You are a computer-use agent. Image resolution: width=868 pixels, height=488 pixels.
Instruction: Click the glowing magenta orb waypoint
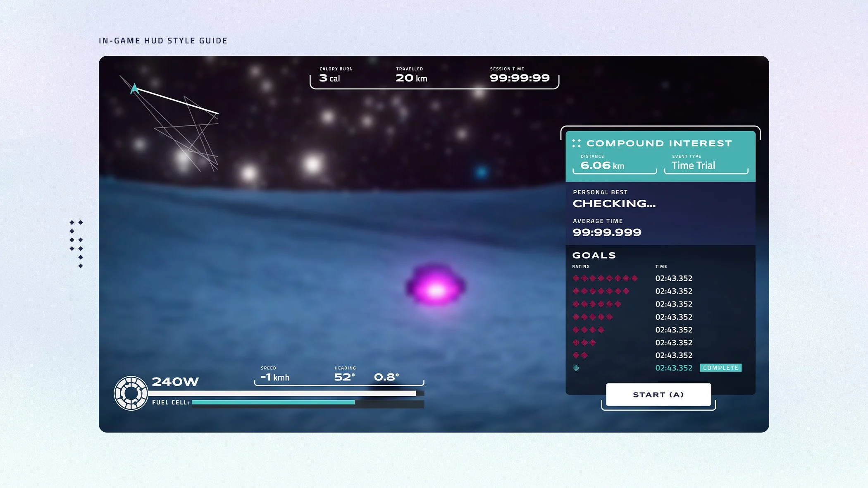pyautogui.click(x=435, y=287)
